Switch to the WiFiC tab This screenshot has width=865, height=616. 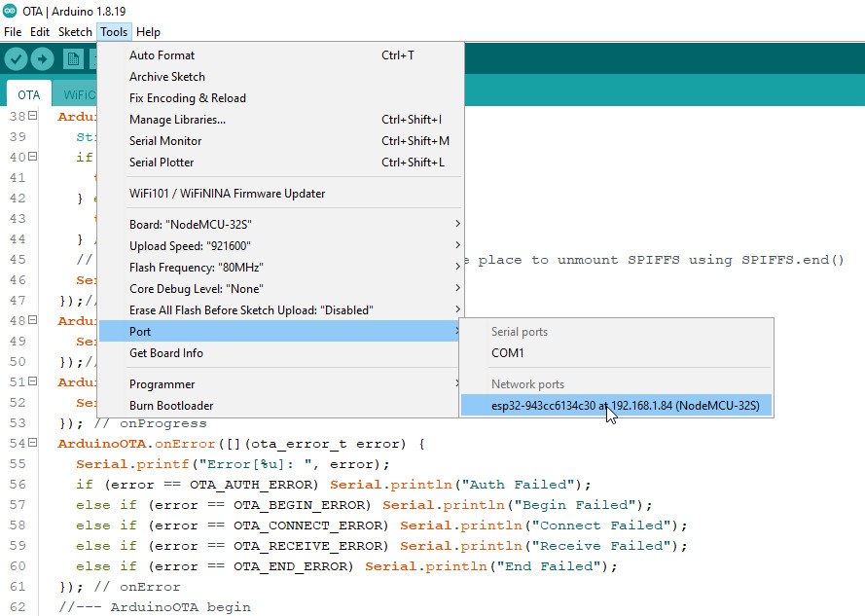click(x=76, y=94)
